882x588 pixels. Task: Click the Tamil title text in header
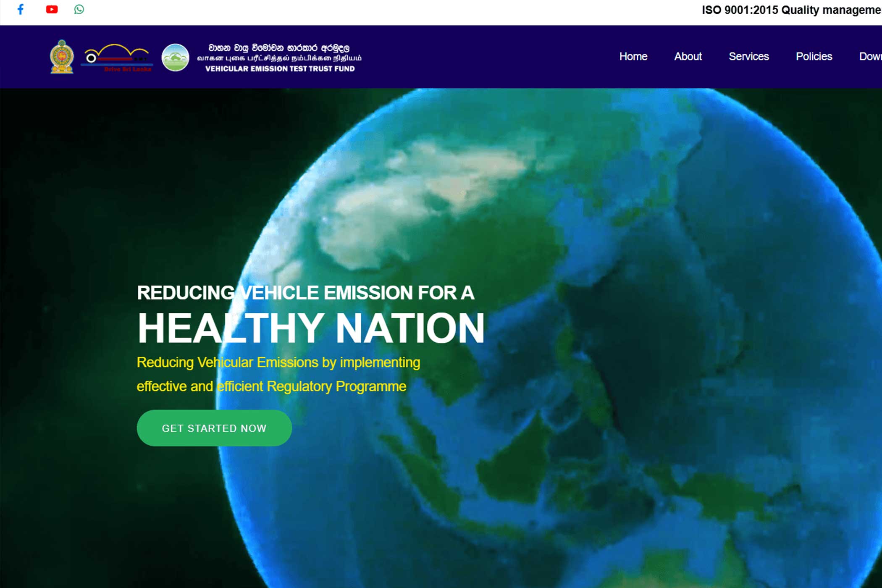point(279,58)
